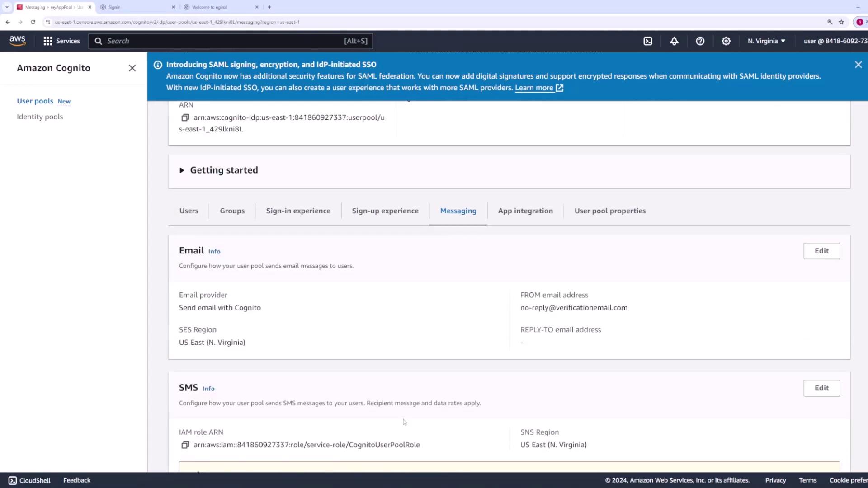Dismiss the SAML announcement banner
This screenshot has width=868, height=488.
858,65
